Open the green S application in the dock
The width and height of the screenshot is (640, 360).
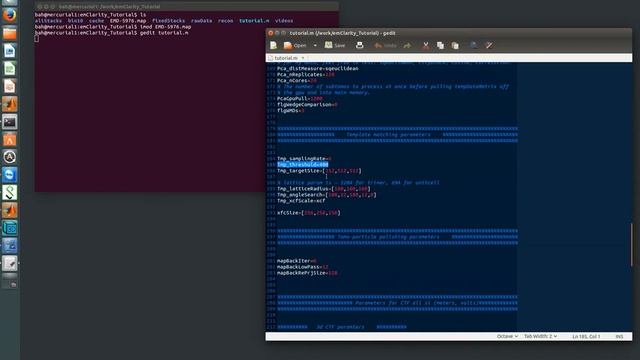point(10,193)
